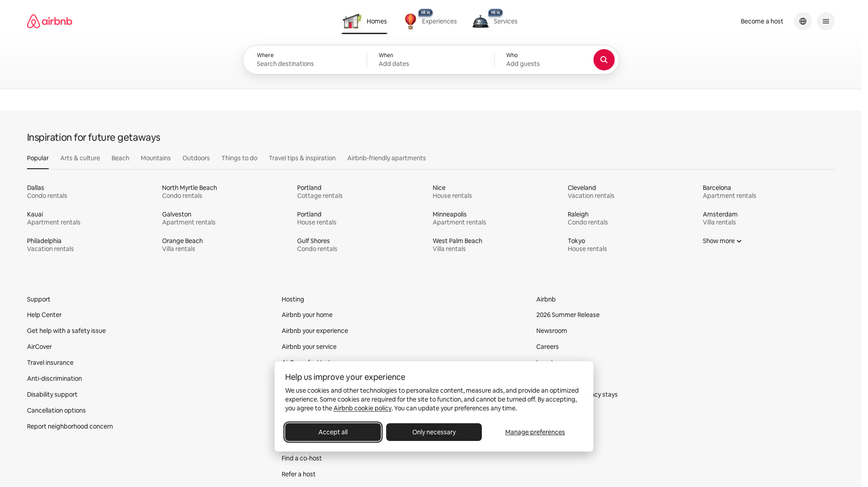
Task: Open the Mountains tab
Action: coord(156,158)
